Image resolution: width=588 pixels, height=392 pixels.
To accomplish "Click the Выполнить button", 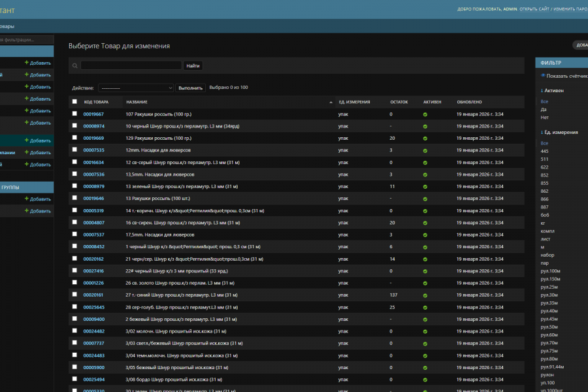I will (191, 88).
